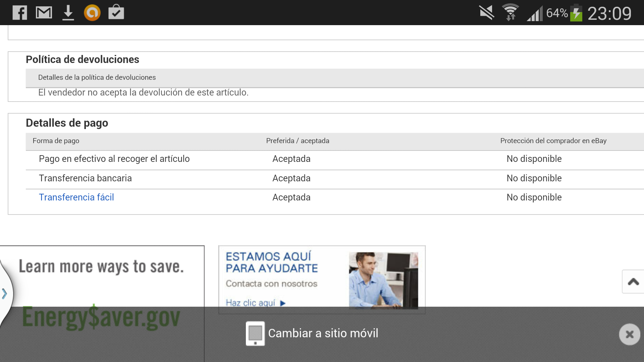Open the shopping bag checkmark notification

(116, 12)
